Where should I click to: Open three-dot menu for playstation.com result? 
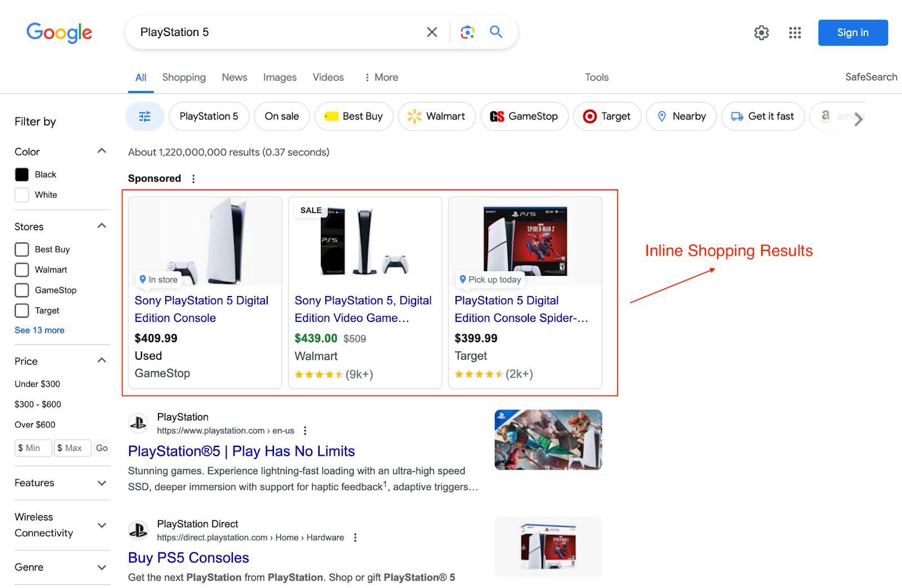coord(305,431)
